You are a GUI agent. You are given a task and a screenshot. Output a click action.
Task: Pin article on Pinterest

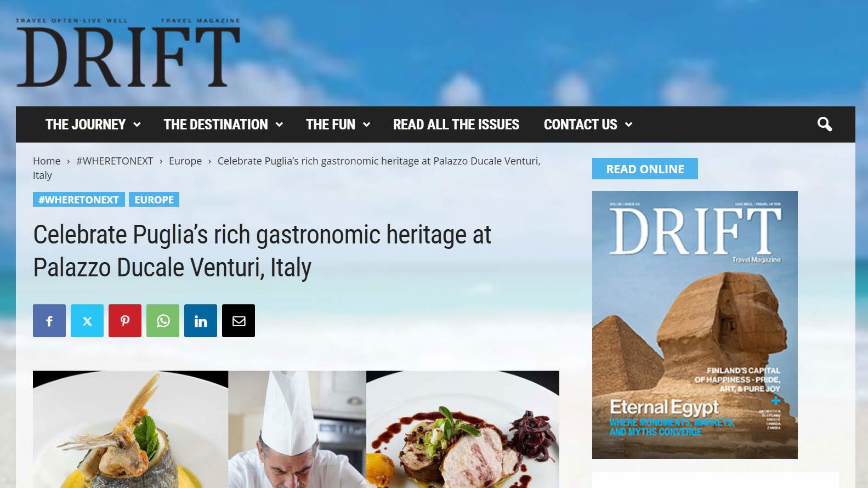125,321
